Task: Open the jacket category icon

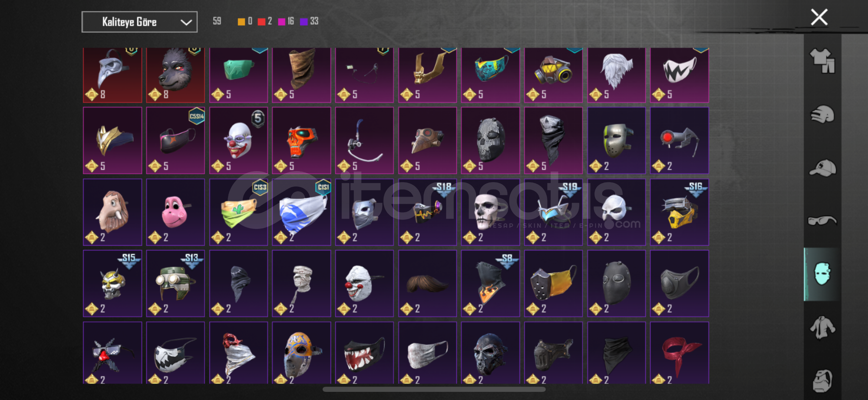Action: click(822, 327)
